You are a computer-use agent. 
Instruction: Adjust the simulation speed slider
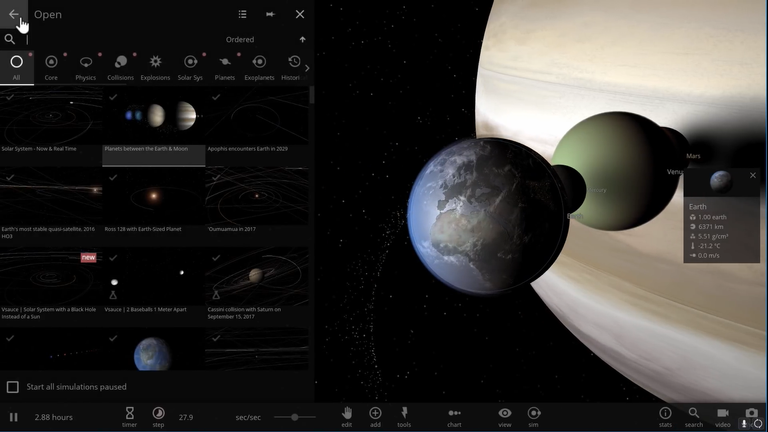click(294, 417)
